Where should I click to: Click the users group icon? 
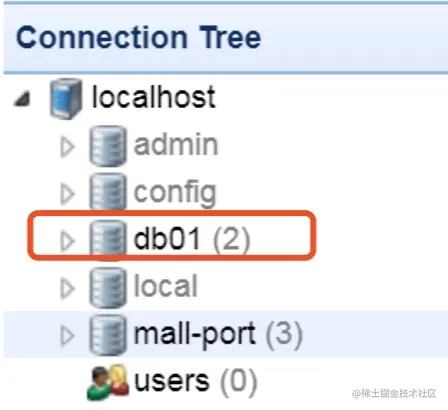pos(108,383)
